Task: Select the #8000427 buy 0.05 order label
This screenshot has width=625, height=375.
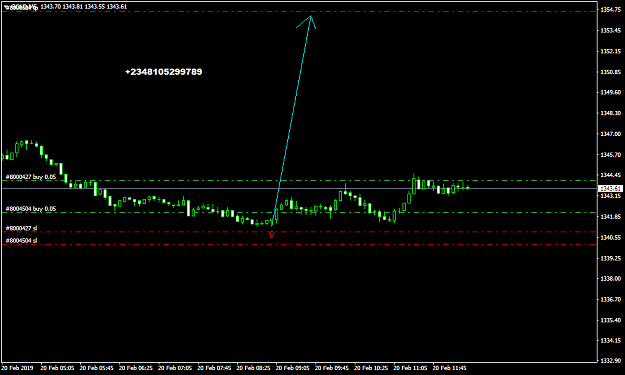Action: click(x=31, y=177)
